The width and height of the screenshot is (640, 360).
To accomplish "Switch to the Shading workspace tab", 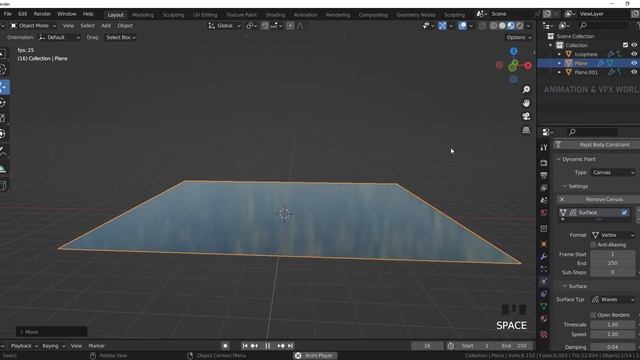I will tap(275, 15).
